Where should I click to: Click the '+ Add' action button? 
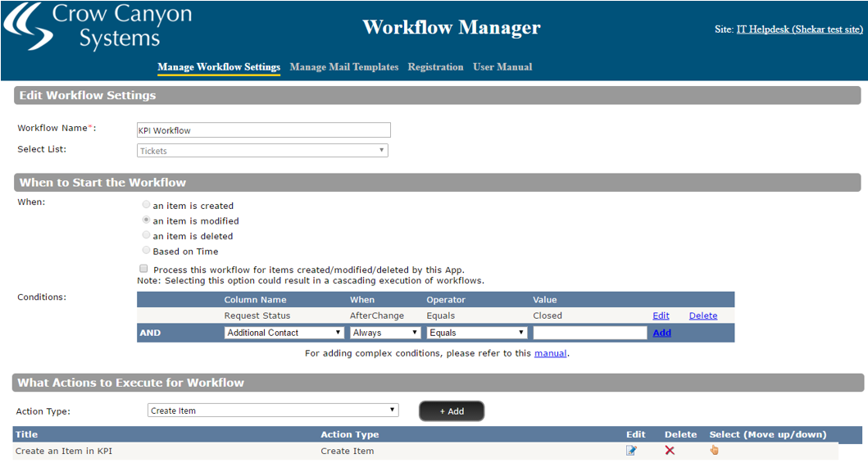pos(452,411)
